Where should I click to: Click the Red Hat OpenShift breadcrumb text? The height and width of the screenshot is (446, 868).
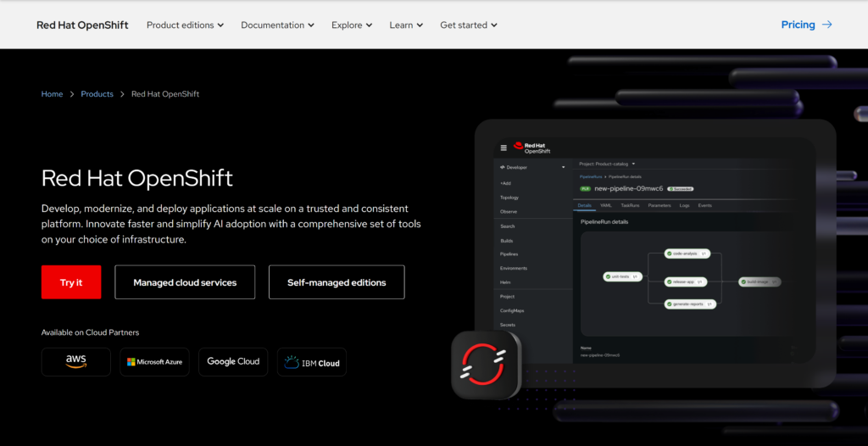point(165,94)
